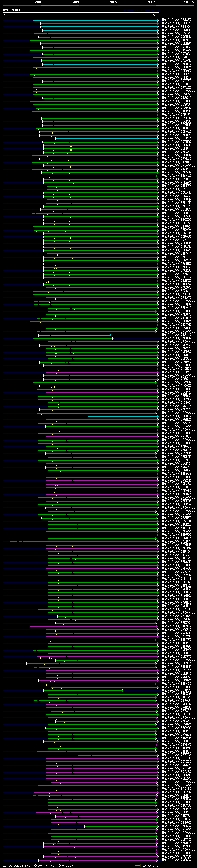
Task: Open hit UniRef100_A8J3F7
Action: coord(177,20)
